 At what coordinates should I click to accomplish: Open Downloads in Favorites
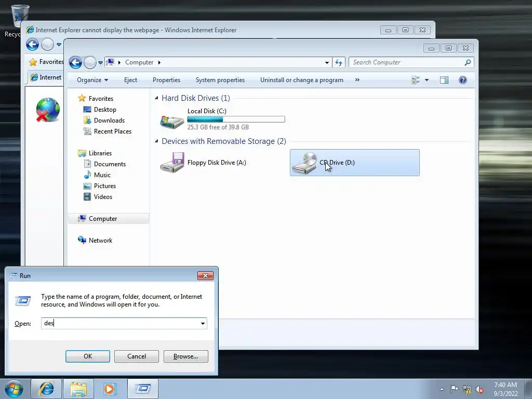pos(109,121)
